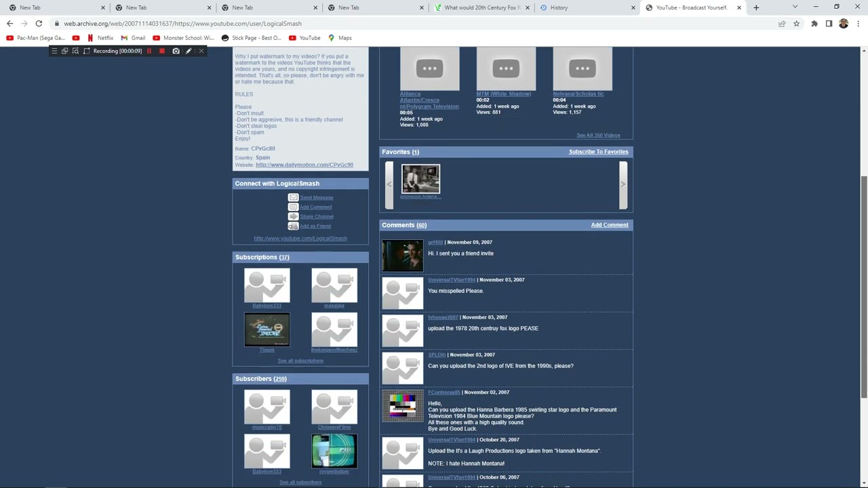Click See All 350 Videos link
The image size is (868, 488).
[x=598, y=136]
